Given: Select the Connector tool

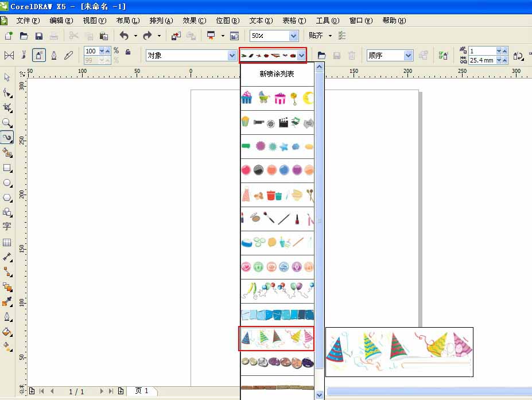Looking at the screenshot, I should (7, 272).
